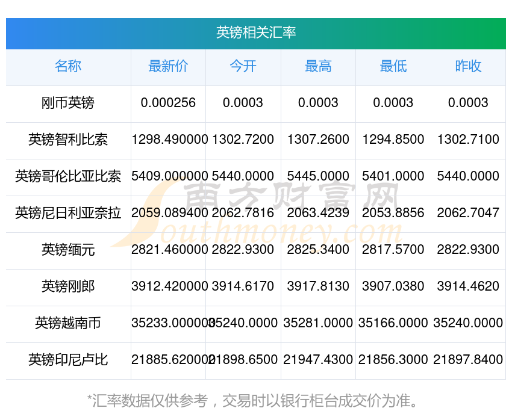The image size is (512, 420).
Task: Select the high value 35281.0000
Action: tap(319, 323)
